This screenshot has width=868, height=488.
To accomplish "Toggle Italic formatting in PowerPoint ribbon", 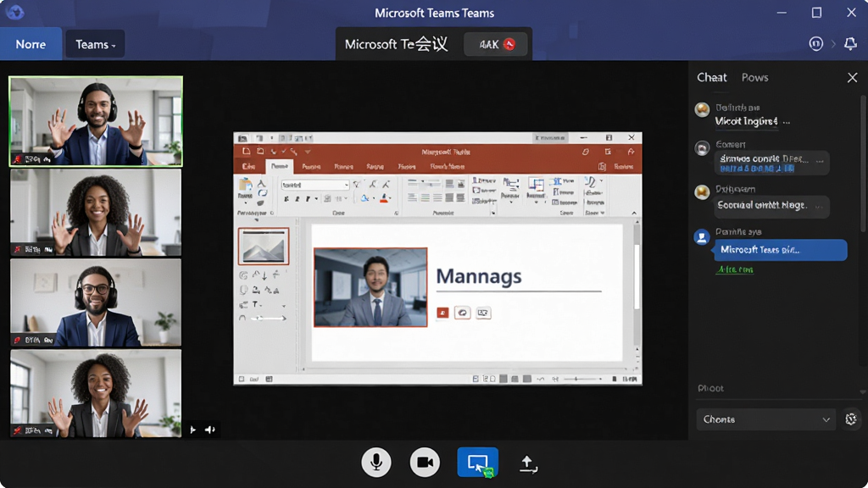I will pos(298,198).
